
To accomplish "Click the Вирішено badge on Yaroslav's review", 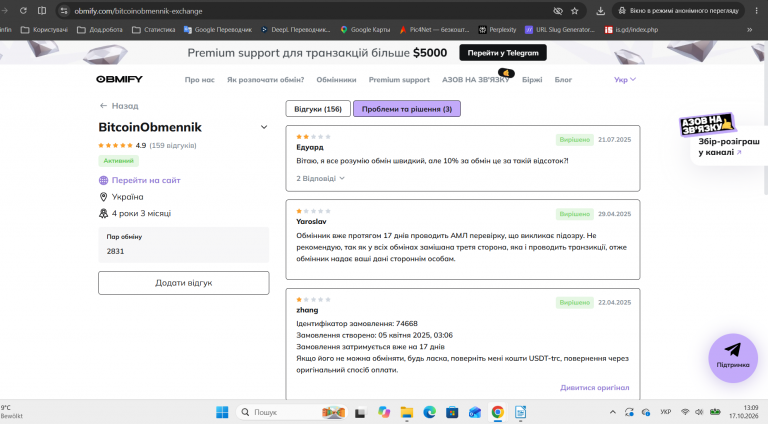I will [575, 214].
